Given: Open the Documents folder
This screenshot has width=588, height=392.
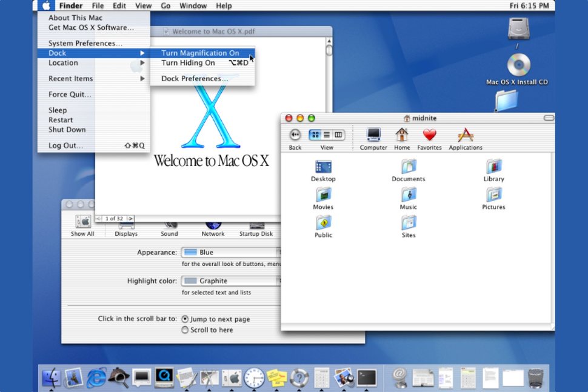Looking at the screenshot, I should [x=409, y=167].
